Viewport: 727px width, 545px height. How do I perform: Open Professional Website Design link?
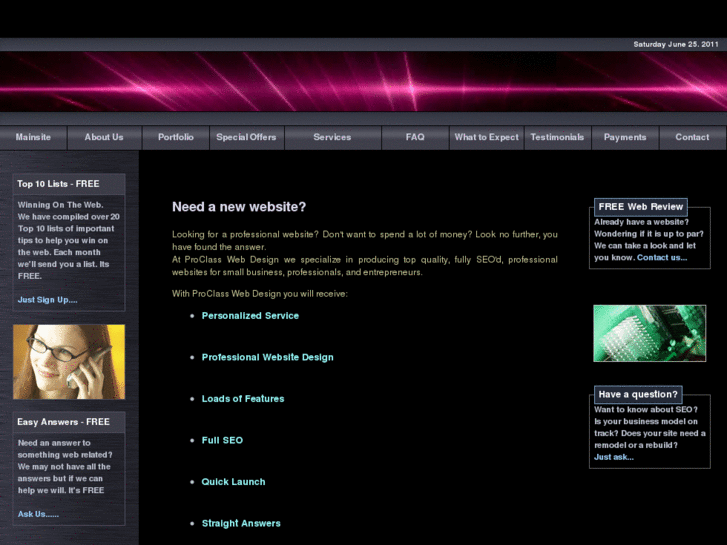tap(268, 357)
